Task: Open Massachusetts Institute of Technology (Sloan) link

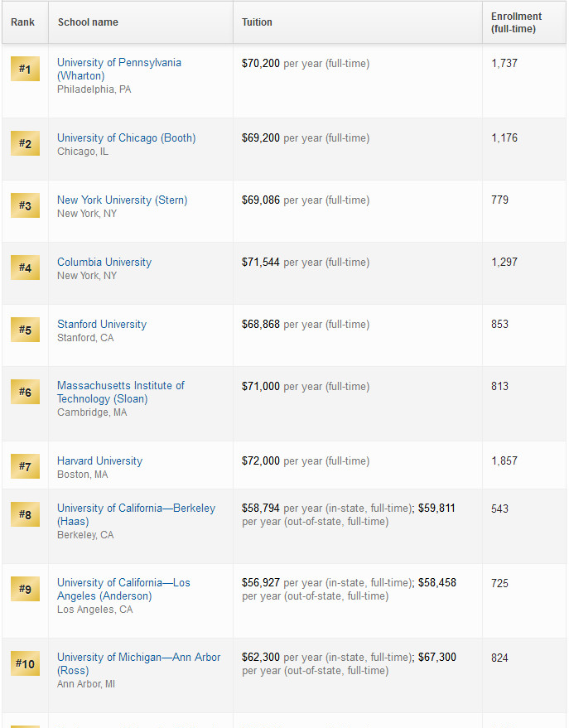Action: 120,392
